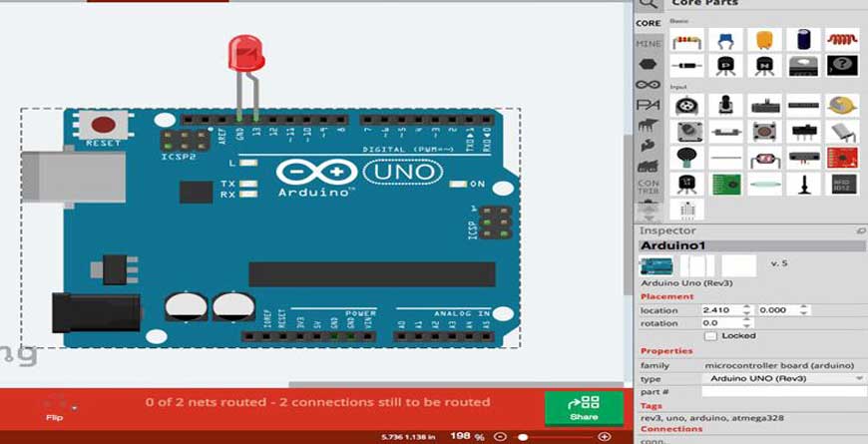
Task: Pick the gray IC chip part
Action: pos(804,66)
